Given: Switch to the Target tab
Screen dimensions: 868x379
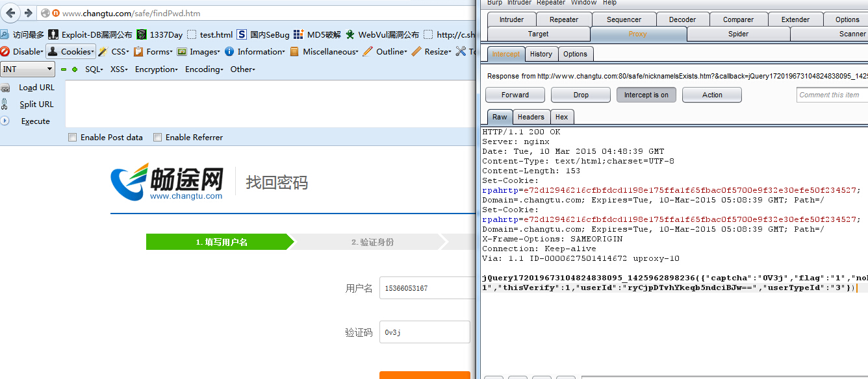Looking at the screenshot, I should pos(538,34).
